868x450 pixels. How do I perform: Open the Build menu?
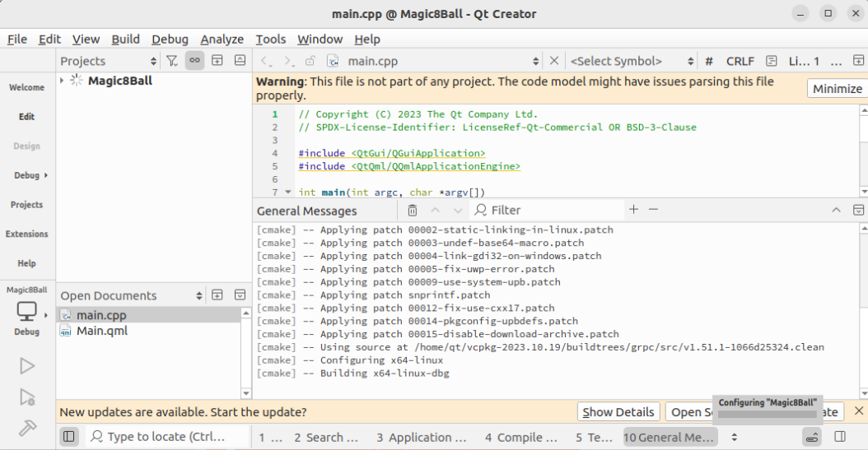coord(126,39)
